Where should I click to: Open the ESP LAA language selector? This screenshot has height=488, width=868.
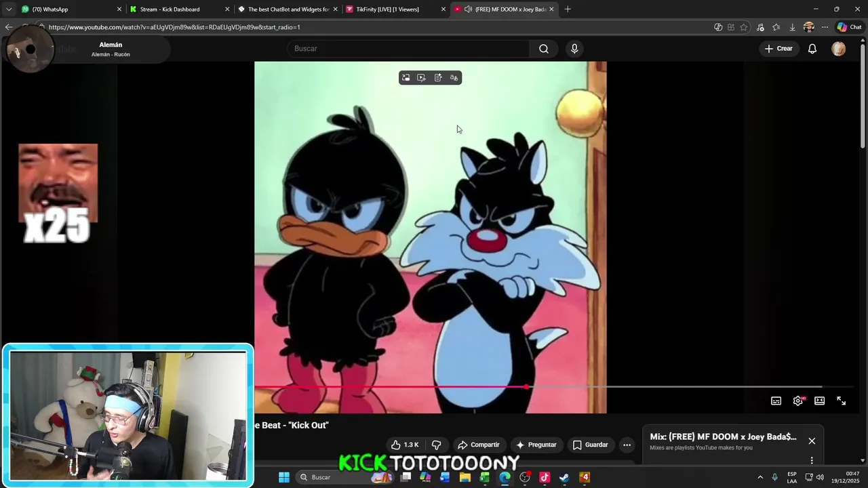(x=792, y=477)
